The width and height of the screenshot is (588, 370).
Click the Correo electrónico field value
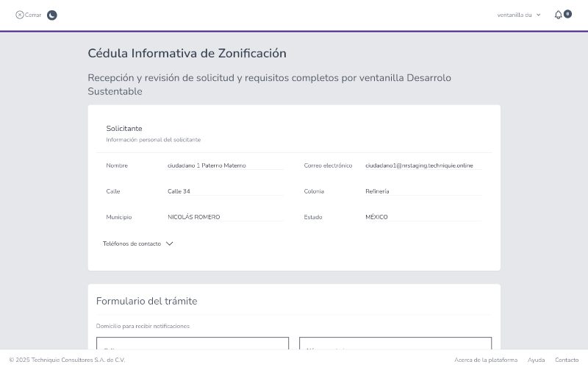pyautogui.click(x=423, y=166)
